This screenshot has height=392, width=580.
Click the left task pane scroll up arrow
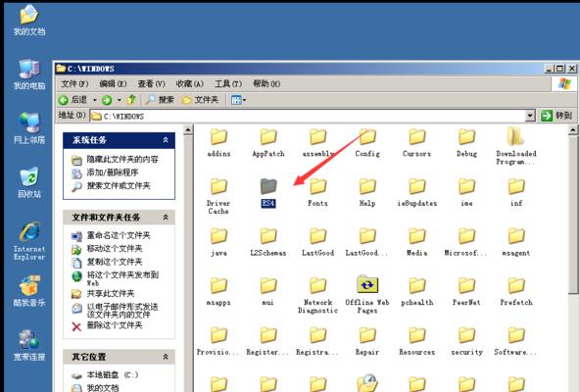click(x=188, y=130)
